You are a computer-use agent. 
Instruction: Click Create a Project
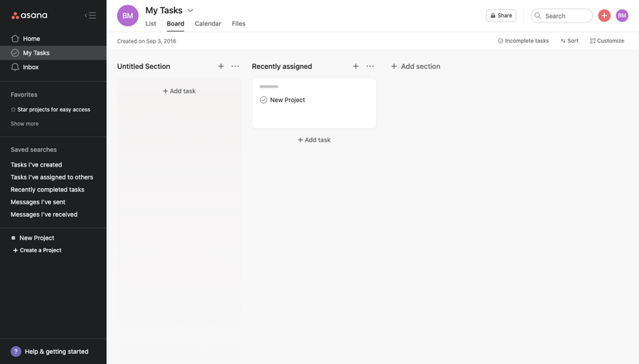(37, 250)
